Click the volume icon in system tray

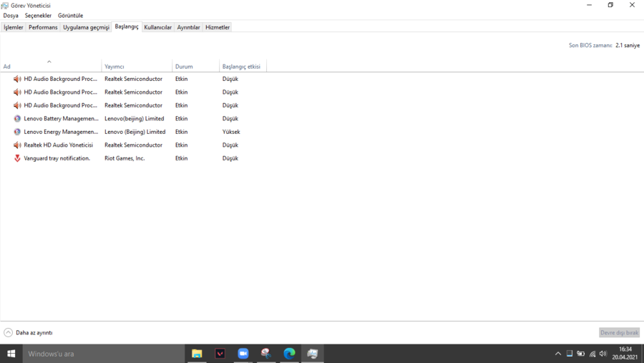click(x=603, y=354)
